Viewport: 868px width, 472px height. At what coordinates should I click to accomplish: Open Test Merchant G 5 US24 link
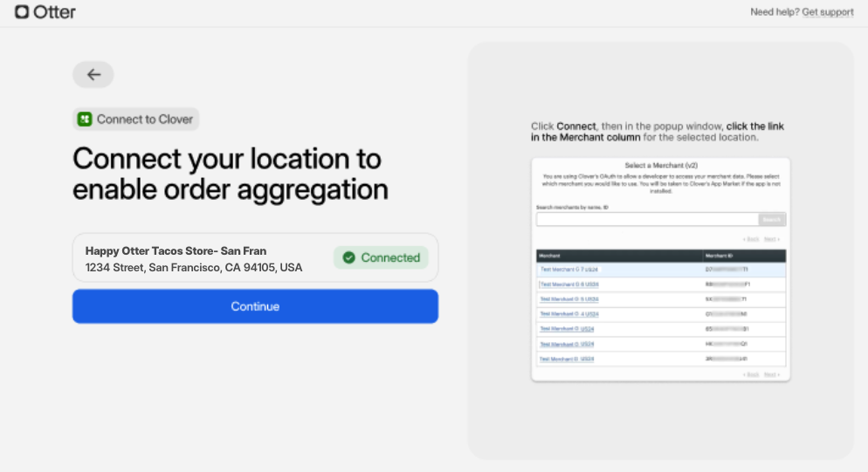pos(568,299)
